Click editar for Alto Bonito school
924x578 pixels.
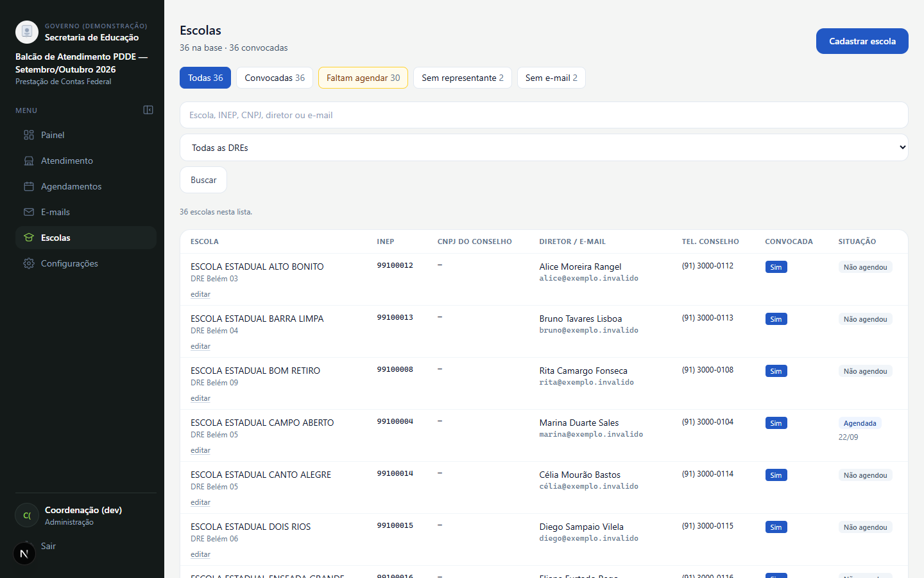click(200, 294)
